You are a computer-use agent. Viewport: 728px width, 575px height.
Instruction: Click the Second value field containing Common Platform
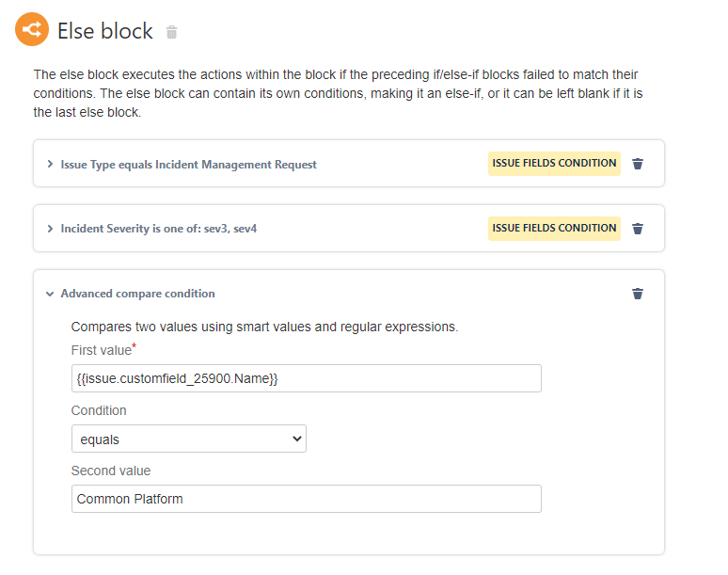pyautogui.click(x=307, y=499)
